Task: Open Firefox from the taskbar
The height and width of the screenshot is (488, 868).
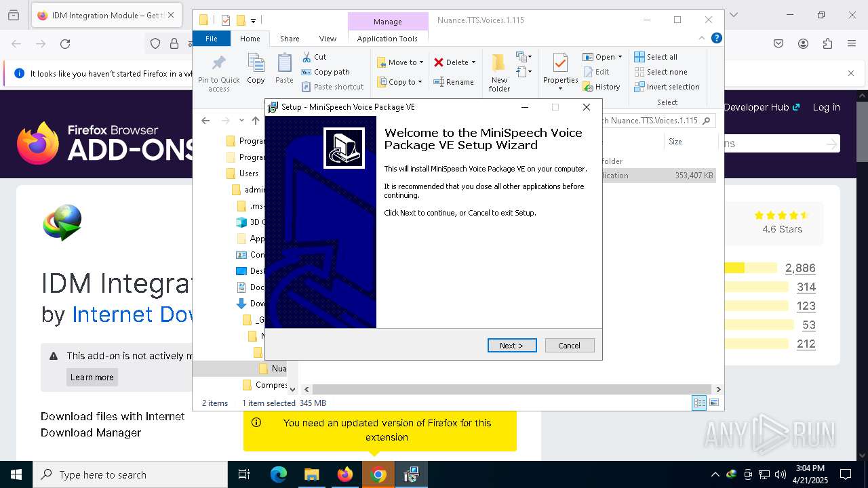Action: pyautogui.click(x=345, y=474)
